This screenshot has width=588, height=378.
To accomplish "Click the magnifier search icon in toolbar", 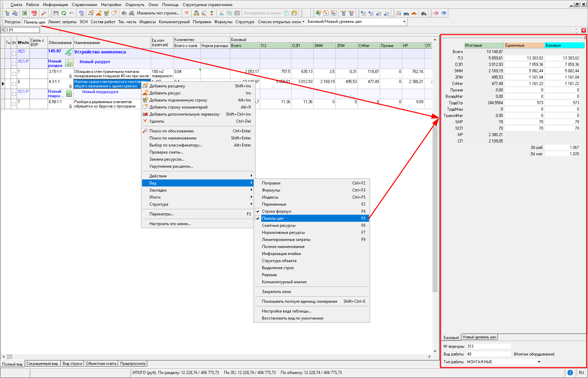I will pos(44,13).
